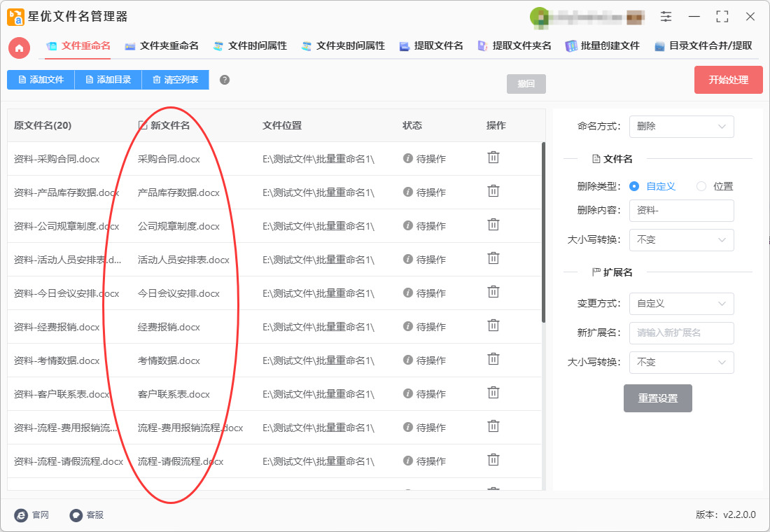Click new file name 公司规章制度.docx
Screen dimensions: 770x532
(x=178, y=227)
